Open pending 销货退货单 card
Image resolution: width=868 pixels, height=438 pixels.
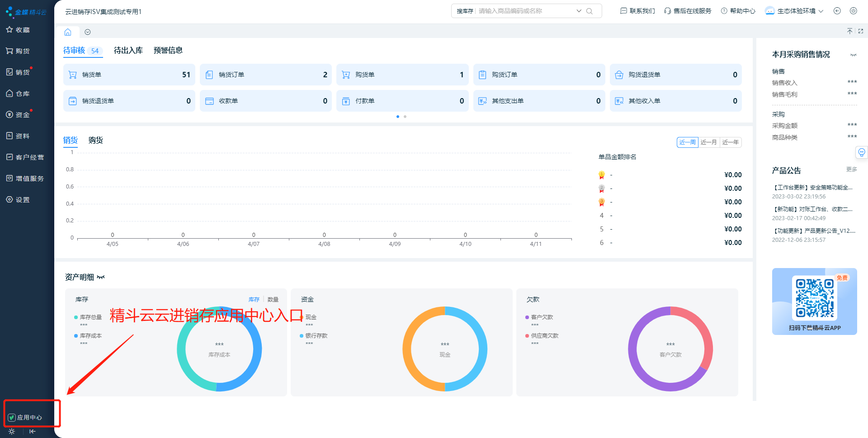pyautogui.click(x=129, y=101)
